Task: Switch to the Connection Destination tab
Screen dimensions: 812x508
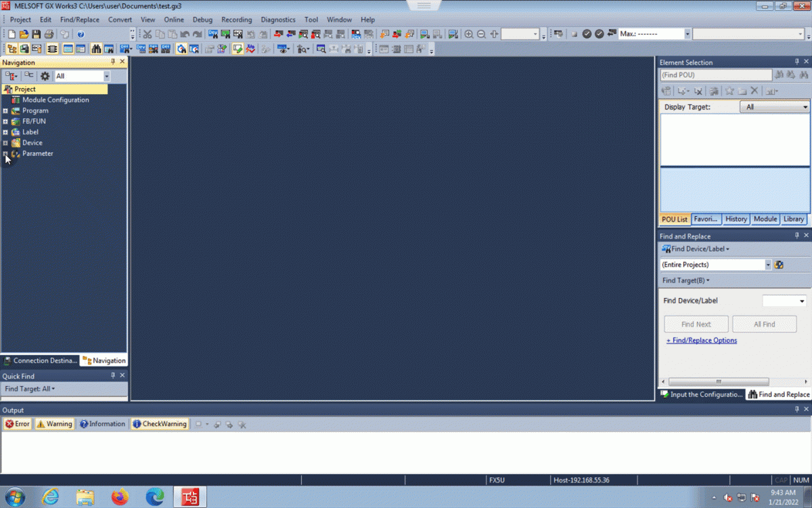Action: coord(40,360)
